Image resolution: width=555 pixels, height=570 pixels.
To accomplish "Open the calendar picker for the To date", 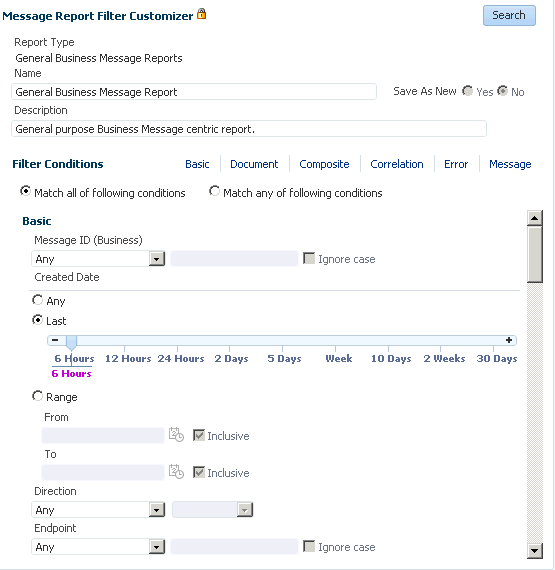I will 176,472.
